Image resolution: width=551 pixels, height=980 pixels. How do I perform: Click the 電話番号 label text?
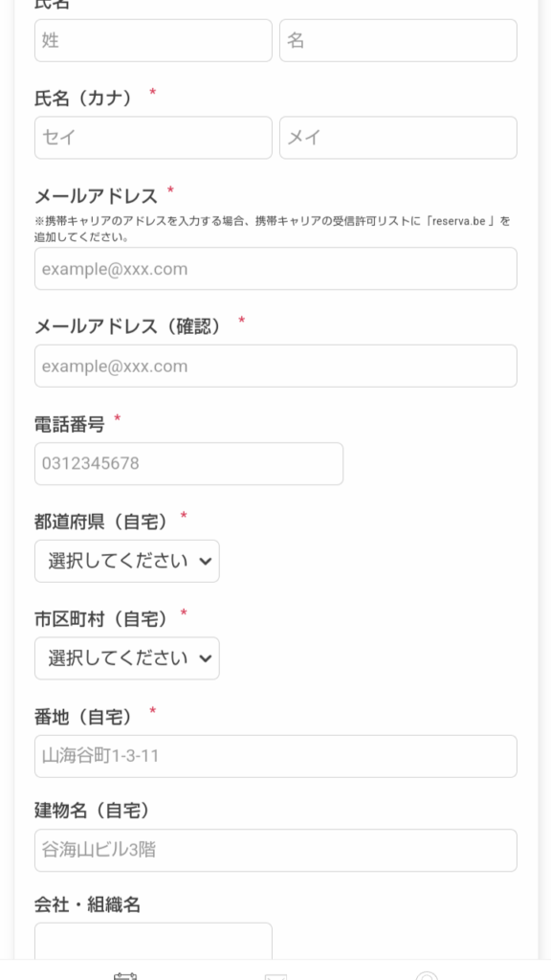pyautogui.click(x=69, y=424)
